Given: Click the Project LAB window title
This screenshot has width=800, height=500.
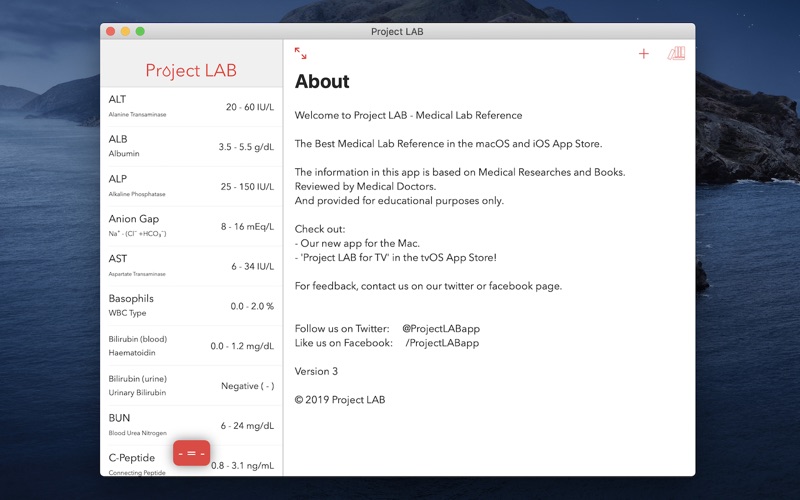Looking at the screenshot, I should 397,32.
